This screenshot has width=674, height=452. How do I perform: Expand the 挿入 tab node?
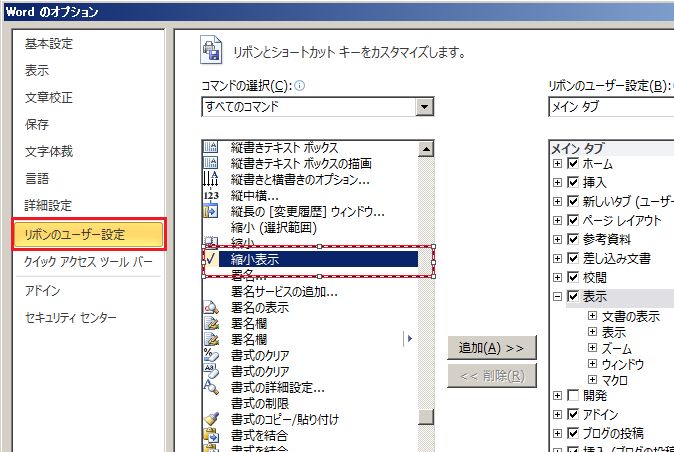click(x=558, y=183)
